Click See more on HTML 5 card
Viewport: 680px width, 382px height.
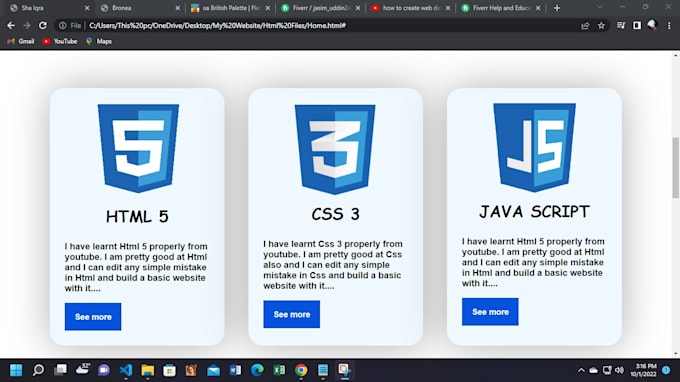click(93, 317)
